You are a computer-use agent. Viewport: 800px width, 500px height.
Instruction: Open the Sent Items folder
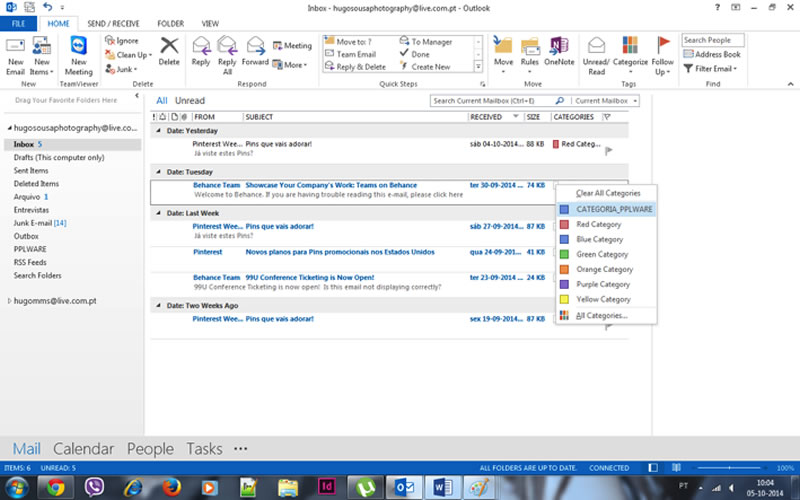[x=31, y=170]
